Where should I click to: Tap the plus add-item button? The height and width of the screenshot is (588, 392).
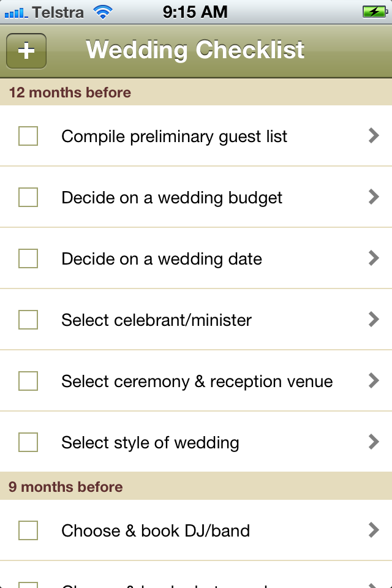26,51
